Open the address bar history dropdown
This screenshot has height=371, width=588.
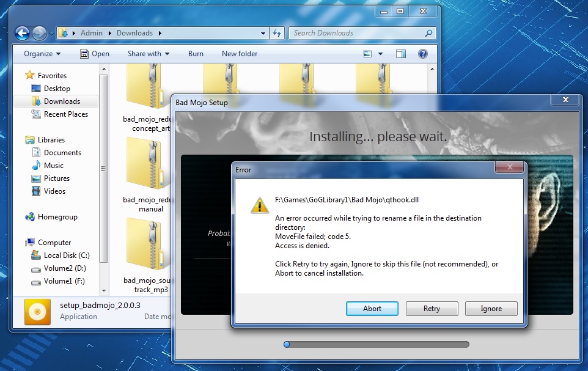coord(263,33)
